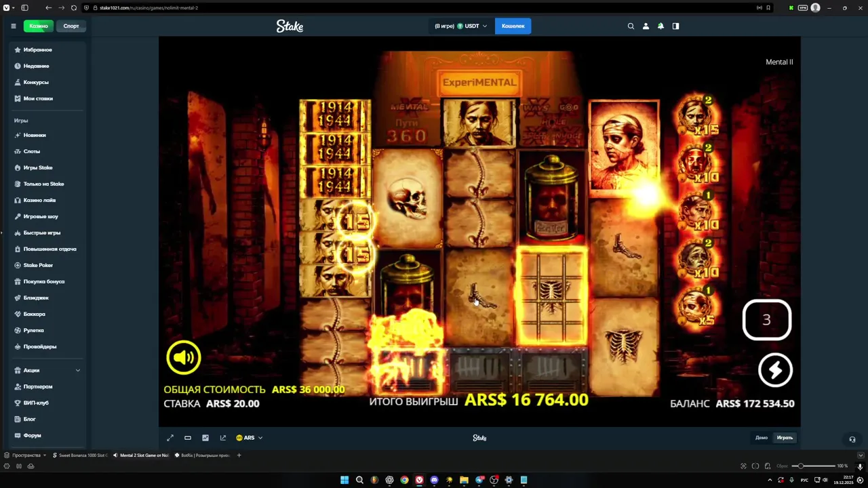This screenshot has height=488, width=868.
Task: Switch to the Казино section
Action: click(38, 26)
